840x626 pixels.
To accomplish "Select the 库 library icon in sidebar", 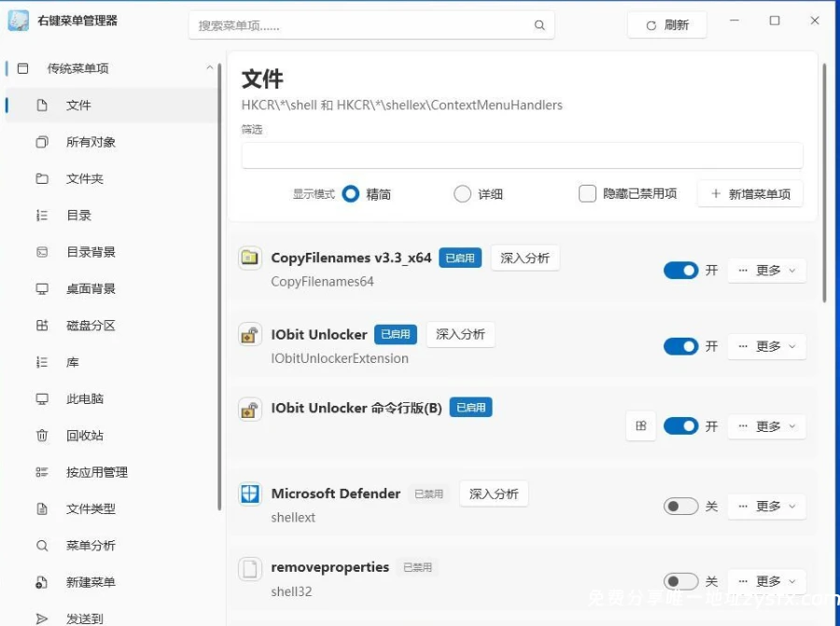I will pyautogui.click(x=42, y=362).
